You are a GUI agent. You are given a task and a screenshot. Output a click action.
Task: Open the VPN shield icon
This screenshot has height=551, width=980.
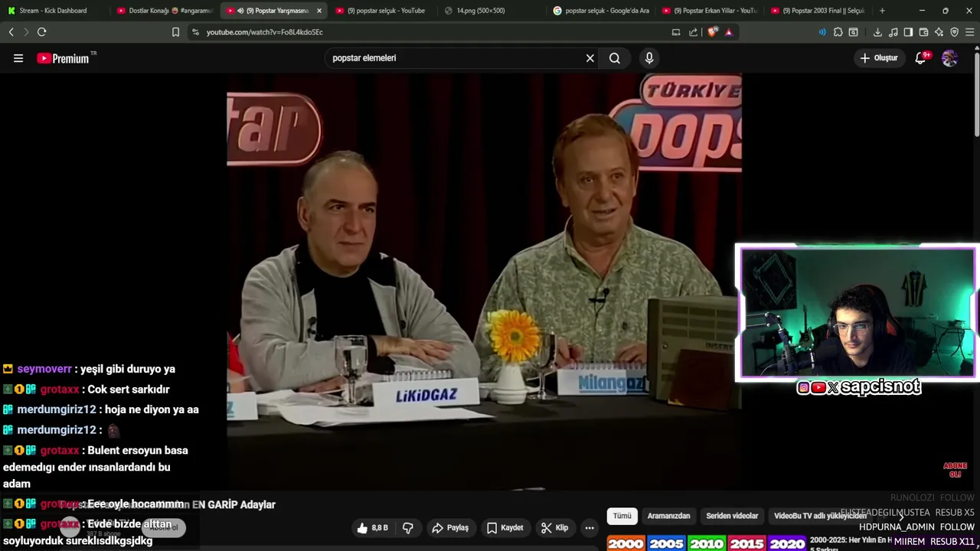tap(954, 32)
